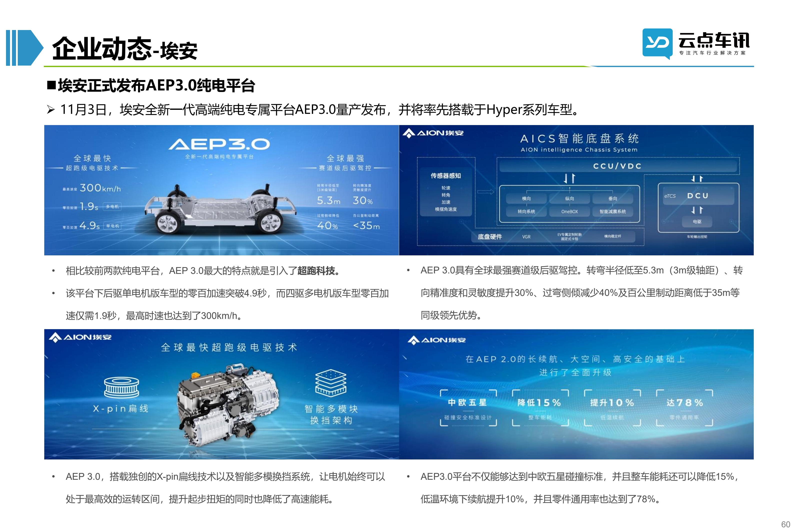Click the X-pin flat wire coil icon
Viewport: 798px width, 532px height.
(x=121, y=387)
